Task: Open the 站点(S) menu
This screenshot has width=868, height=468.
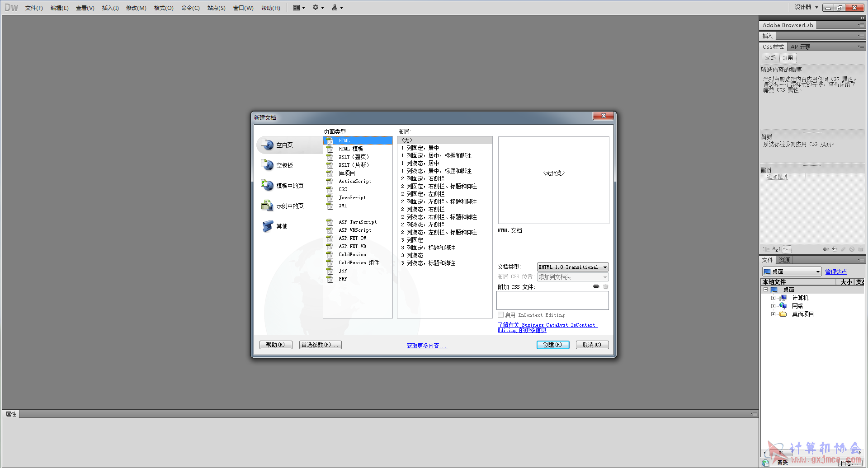Action: (217, 8)
